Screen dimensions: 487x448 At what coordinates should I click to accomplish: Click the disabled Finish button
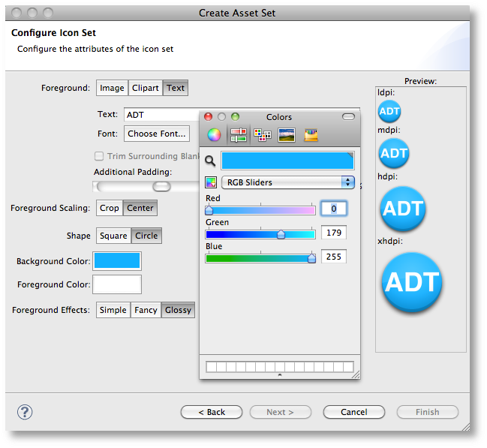coord(428,412)
